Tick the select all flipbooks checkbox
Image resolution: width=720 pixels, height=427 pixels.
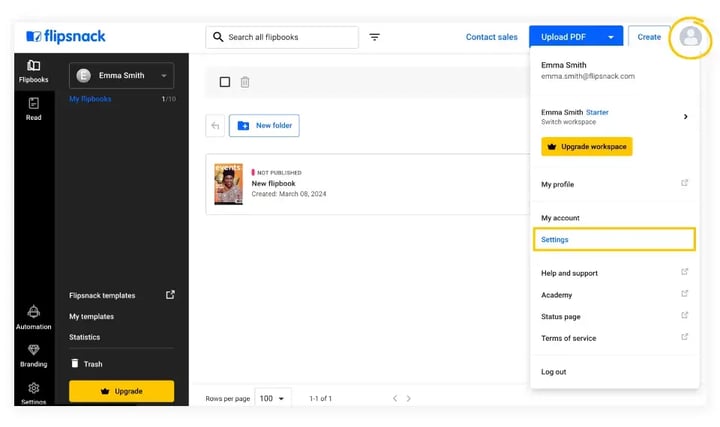coord(225,82)
